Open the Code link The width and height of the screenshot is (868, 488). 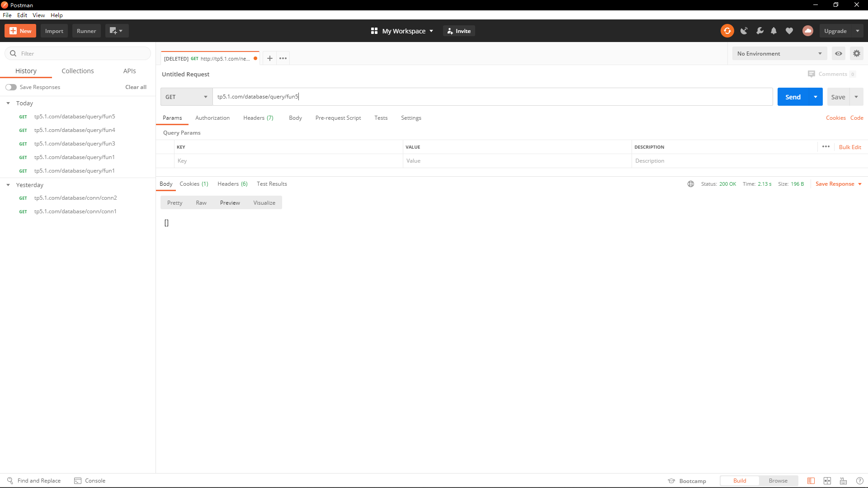tap(857, 118)
